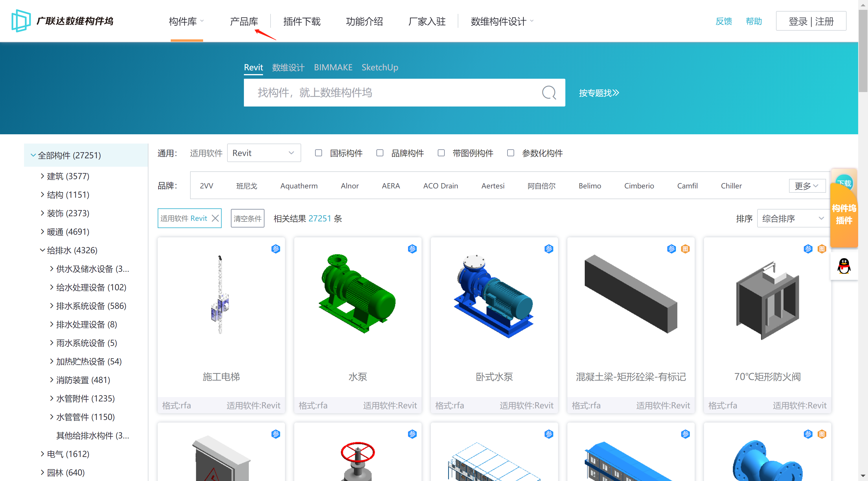Click the 登录 | 注册 button
This screenshot has height=481, width=868.
pyautogui.click(x=811, y=21)
